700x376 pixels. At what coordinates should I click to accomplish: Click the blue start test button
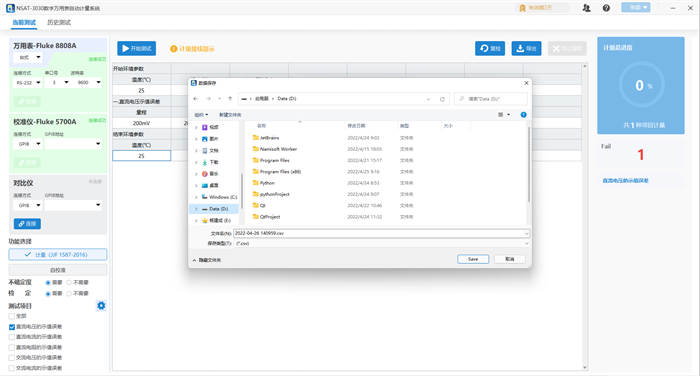point(137,48)
